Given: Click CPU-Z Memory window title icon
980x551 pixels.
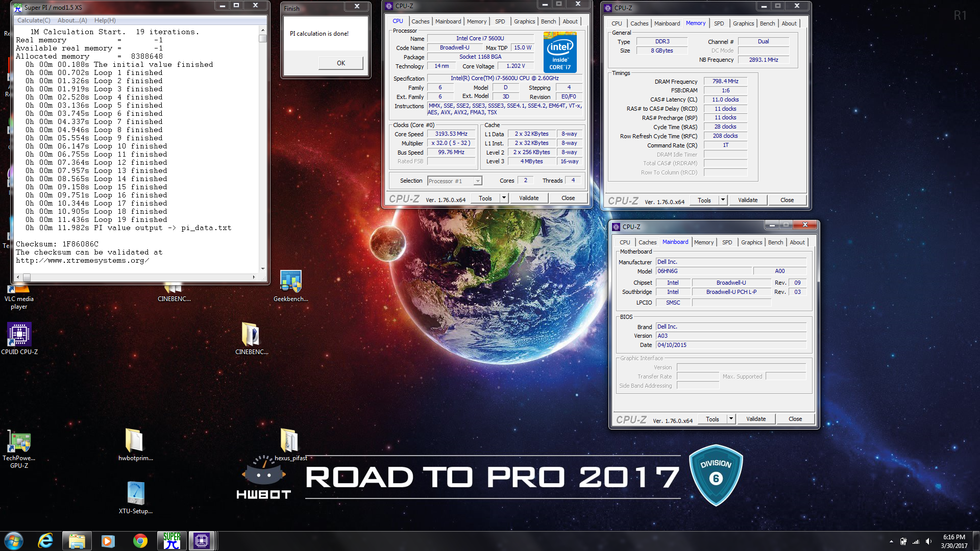Looking at the screenshot, I should pos(608,8).
